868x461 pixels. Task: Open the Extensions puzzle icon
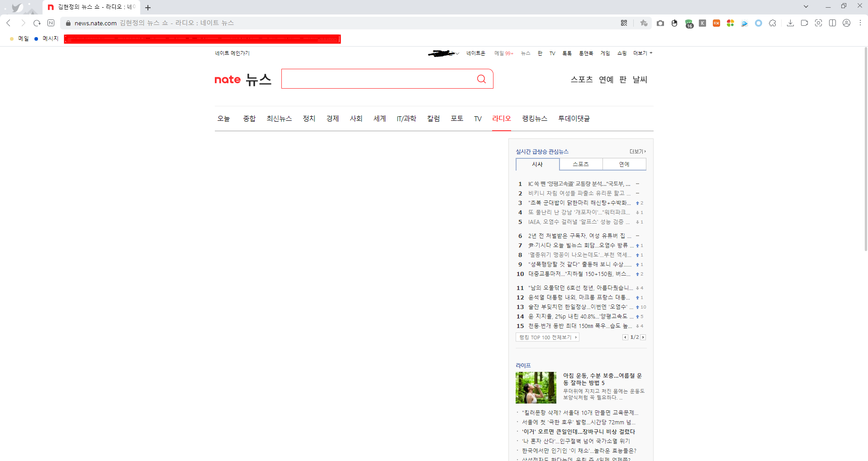(x=773, y=23)
